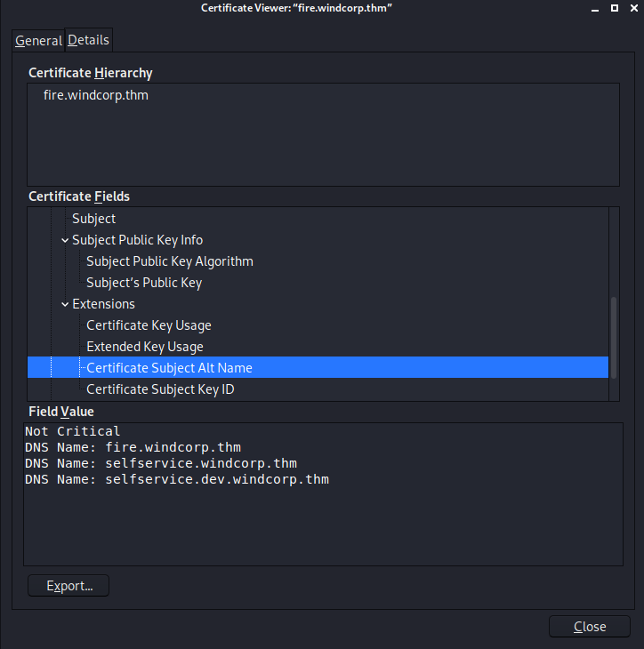Select Certificate Key Usage extension
The height and width of the screenshot is (649, 644).
(x=149, y=325)
